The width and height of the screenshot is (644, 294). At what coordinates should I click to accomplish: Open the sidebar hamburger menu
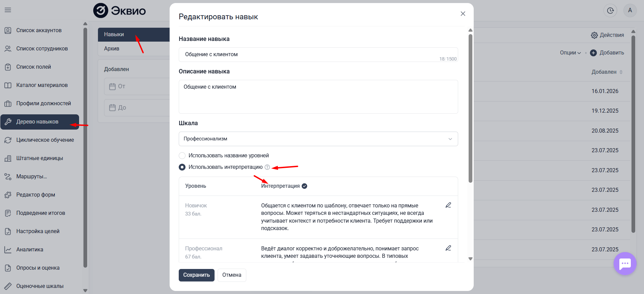(x=7, y=10)
